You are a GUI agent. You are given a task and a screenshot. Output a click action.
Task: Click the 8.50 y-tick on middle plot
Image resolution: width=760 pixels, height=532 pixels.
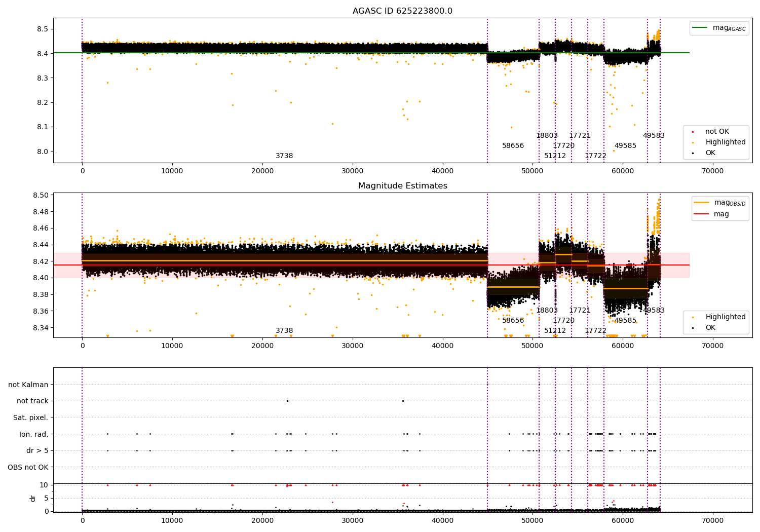coord(41,196)
